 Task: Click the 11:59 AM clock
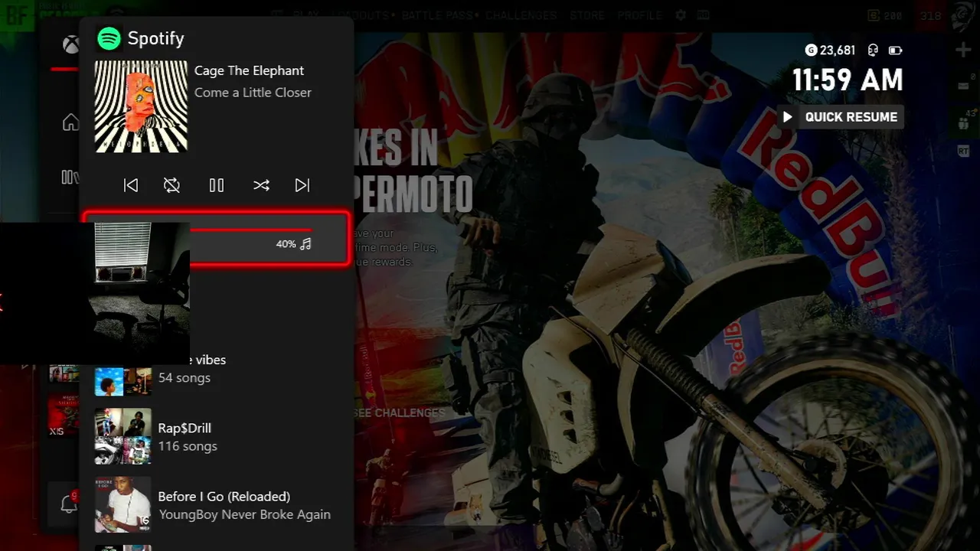click(848, 80)
